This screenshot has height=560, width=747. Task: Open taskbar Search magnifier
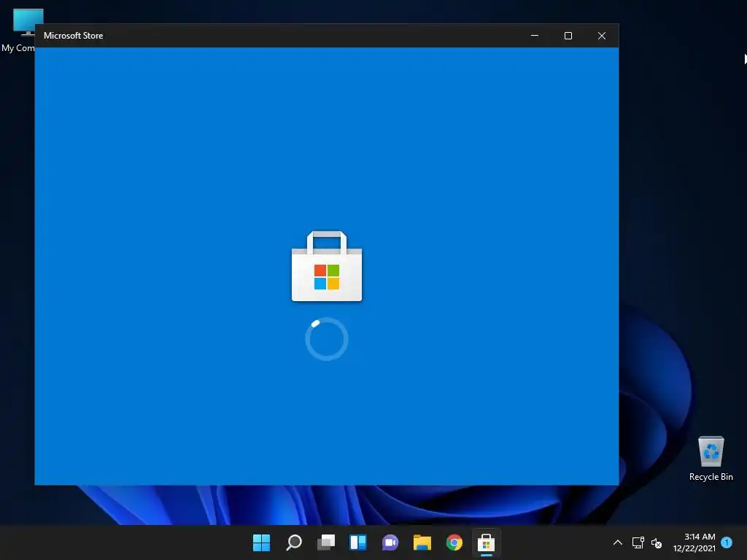[x=294, y=542]
